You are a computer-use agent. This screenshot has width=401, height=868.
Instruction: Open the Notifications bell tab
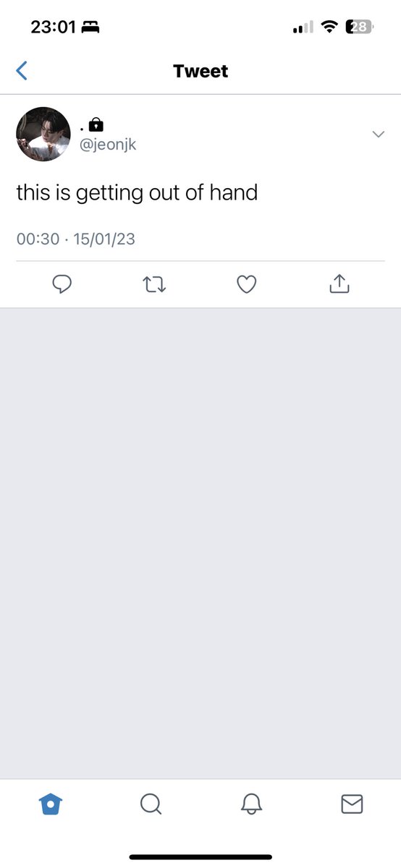(251, 804)
